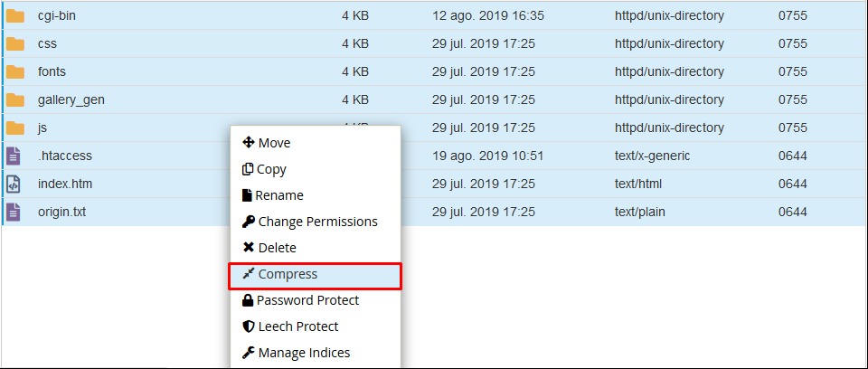Viewport: 868px width, 369px height.
Task: Click Compress in the context menu
Action: 288,274
